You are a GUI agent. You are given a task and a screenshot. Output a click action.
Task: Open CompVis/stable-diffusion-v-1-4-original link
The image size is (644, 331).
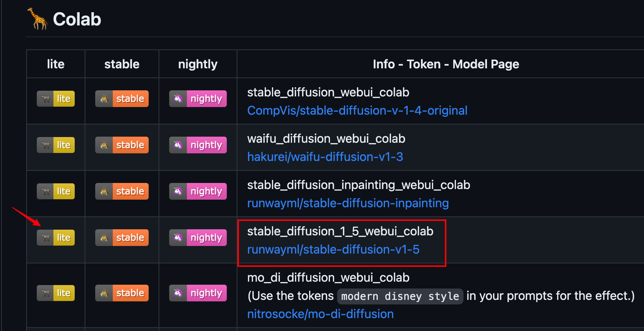click(357, 110)
